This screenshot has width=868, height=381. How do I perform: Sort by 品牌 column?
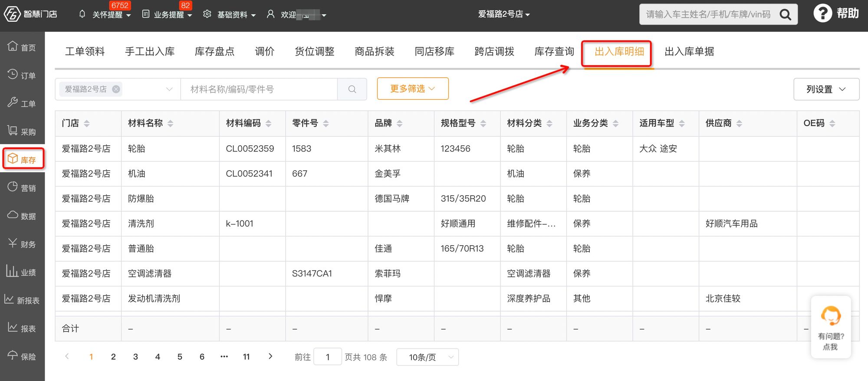pyautogui.click(x=399, y=123)
